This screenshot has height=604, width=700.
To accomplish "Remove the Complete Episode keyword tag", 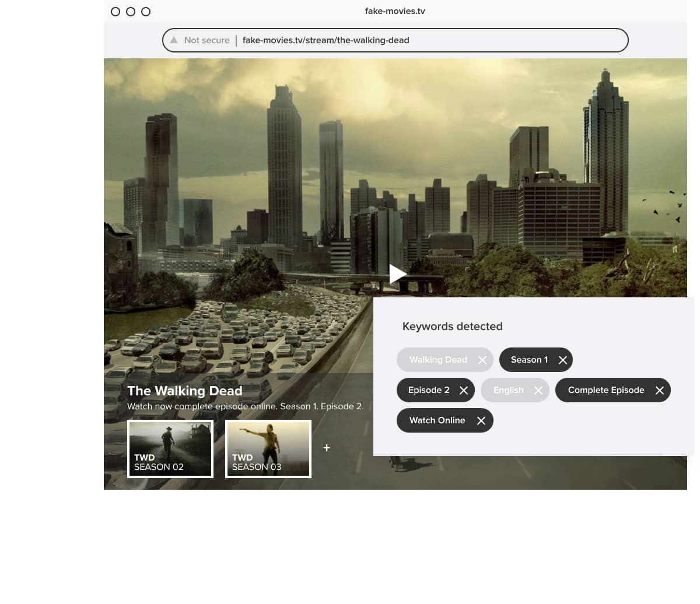I will pyautogui.click(x=660, y=390).
